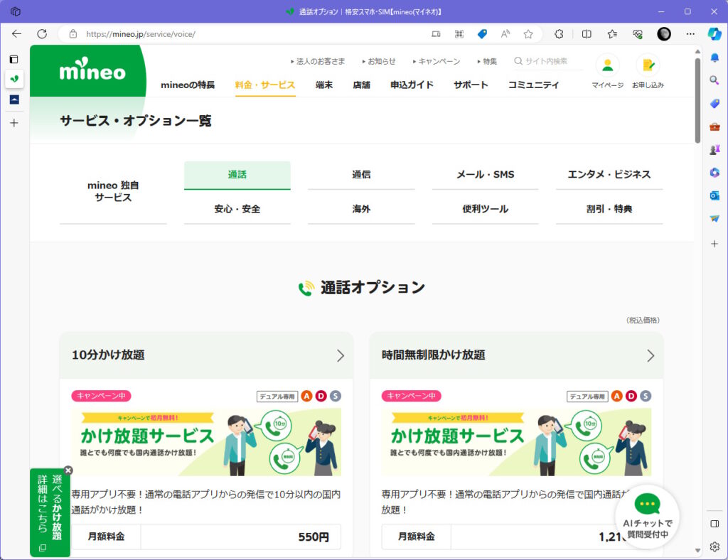The width and height of the screenshot is (728, 560).
Task: Open 選べるかけ放題 詳細はこちら side banner
Action: pos(50,512)
